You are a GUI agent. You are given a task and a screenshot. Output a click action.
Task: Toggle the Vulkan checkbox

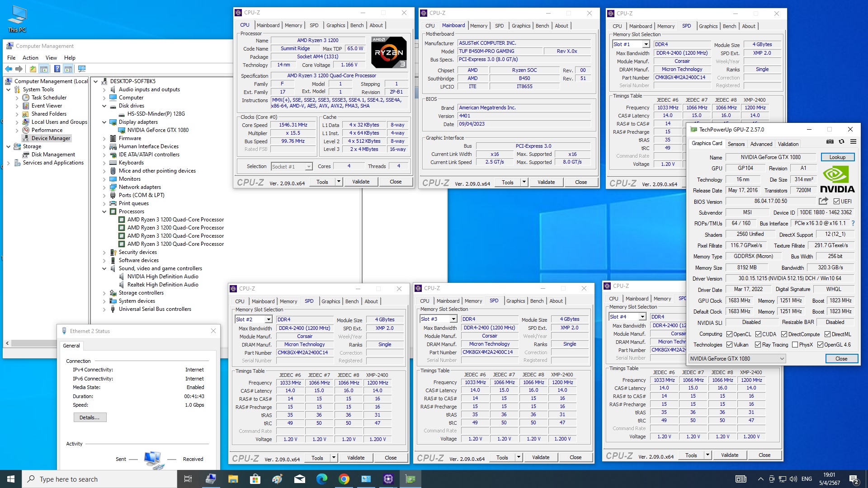[x=729, y=345]
